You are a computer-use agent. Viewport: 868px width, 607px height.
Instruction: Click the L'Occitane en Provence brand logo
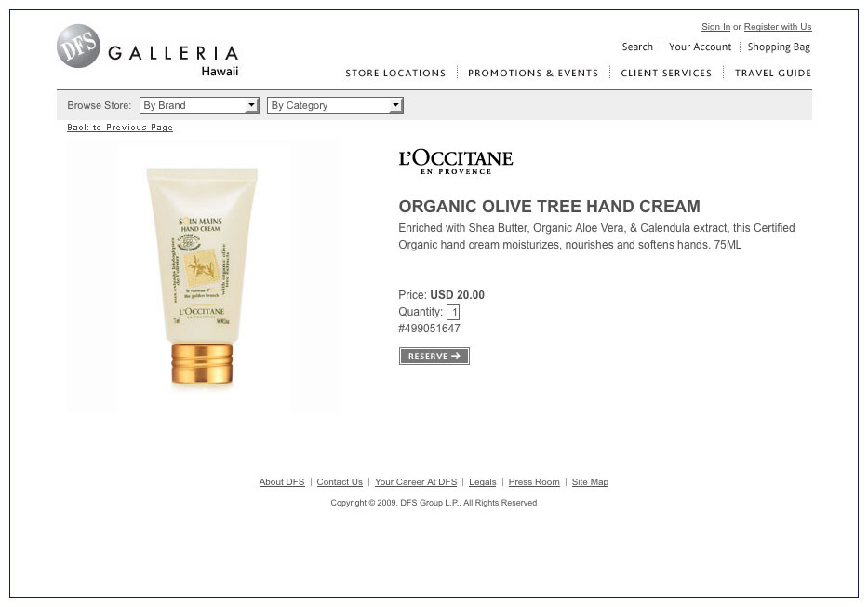[456, 162]
